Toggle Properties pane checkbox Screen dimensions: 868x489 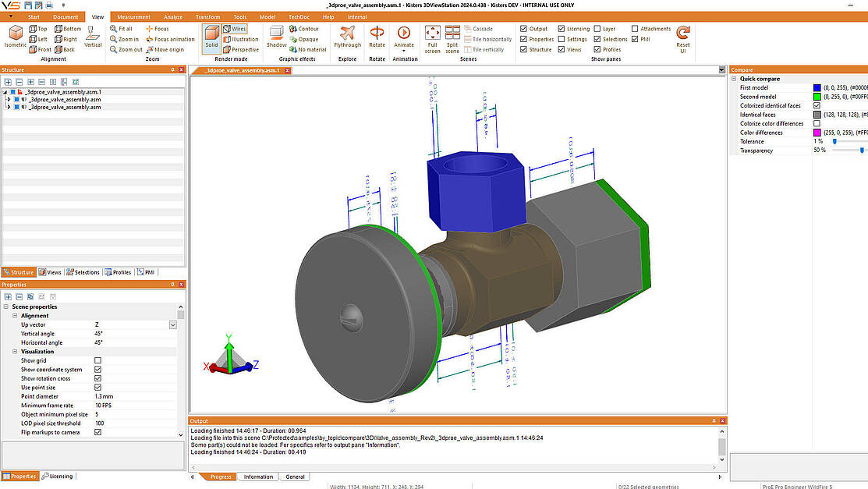(x=523, y=39)
